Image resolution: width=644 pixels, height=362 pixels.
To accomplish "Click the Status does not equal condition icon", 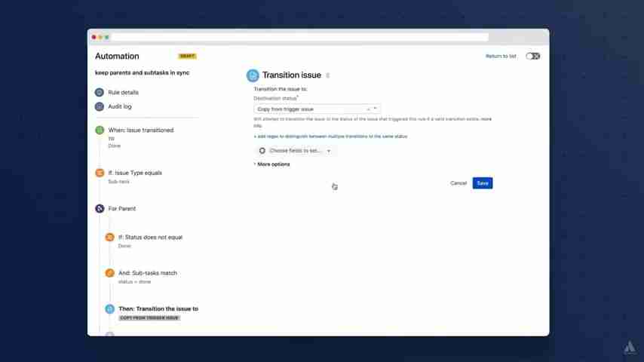I will coord(110,238).
